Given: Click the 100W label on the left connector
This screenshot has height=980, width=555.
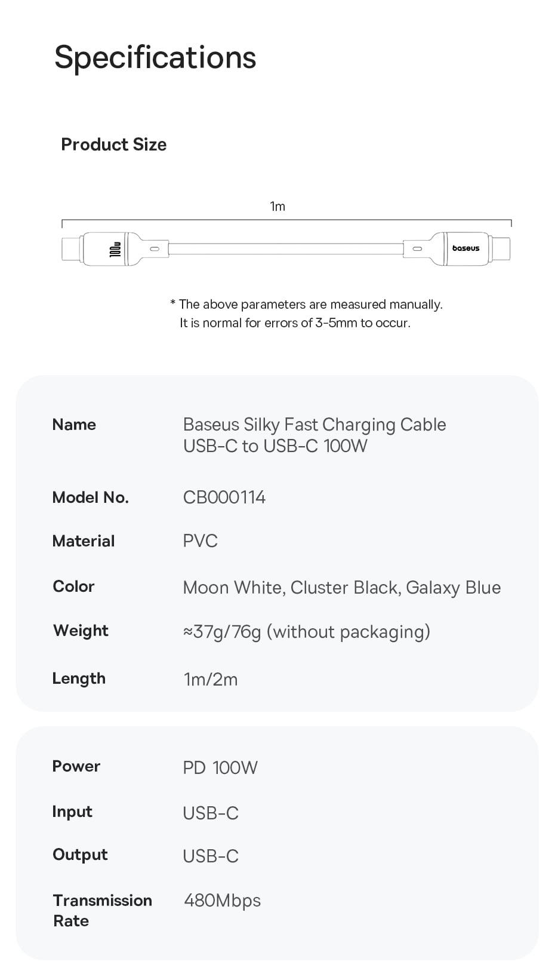Looking at the screenshot, I should click(x=115, y=249).
